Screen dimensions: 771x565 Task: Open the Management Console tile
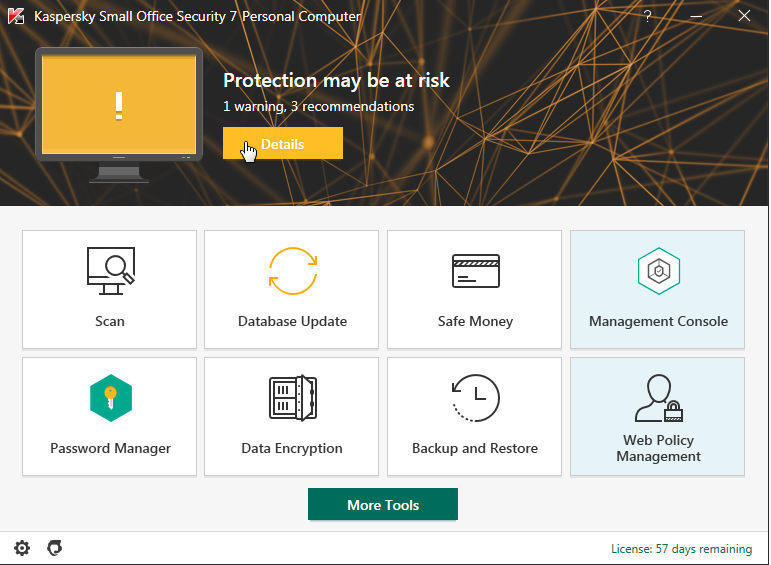(x=657, y=289)
